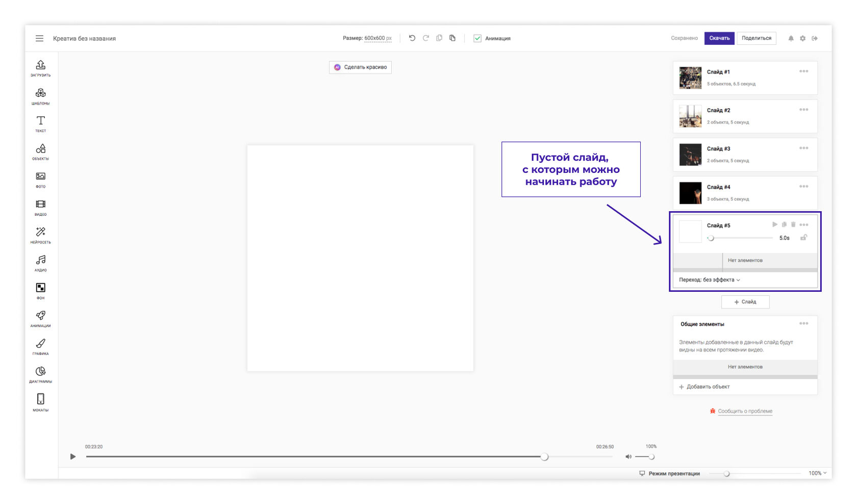Open the 100% zoom dropdown

(817, 473)
